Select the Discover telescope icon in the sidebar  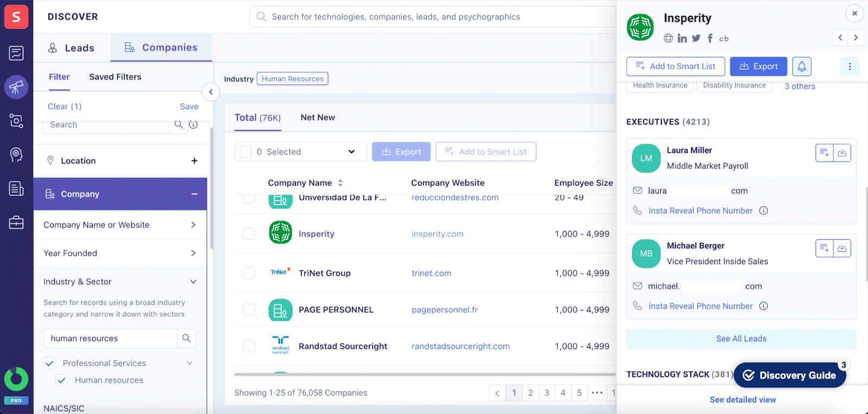click(16, 87)
